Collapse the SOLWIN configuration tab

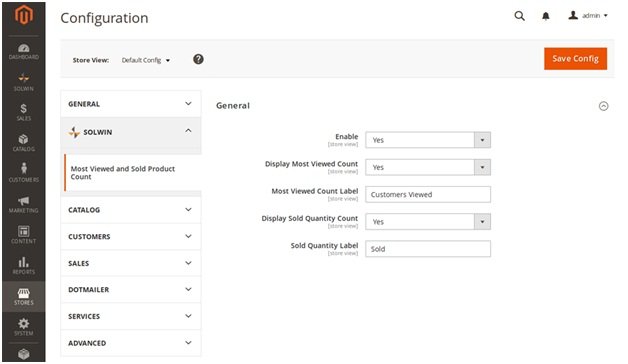point(131,132)
